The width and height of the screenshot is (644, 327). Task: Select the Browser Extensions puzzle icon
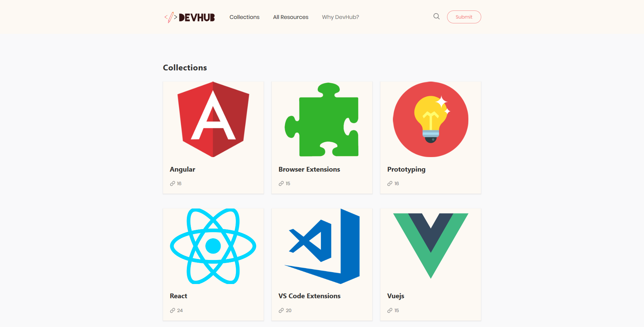point(322,120)
